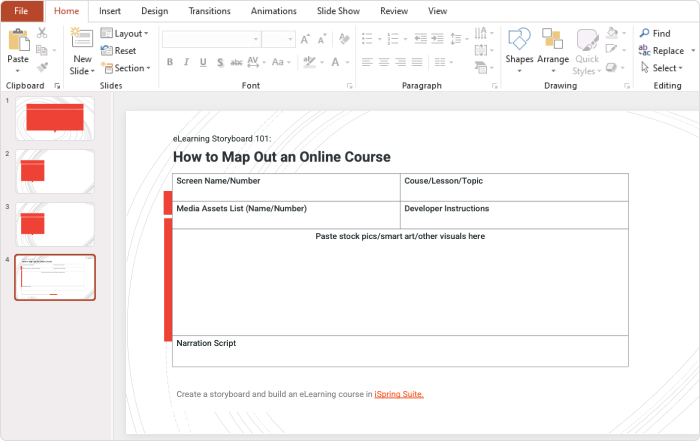Viewport: 700px width, 441px height.
Task: Open Paragraph group dialog launcher
Action: [495, 86]
